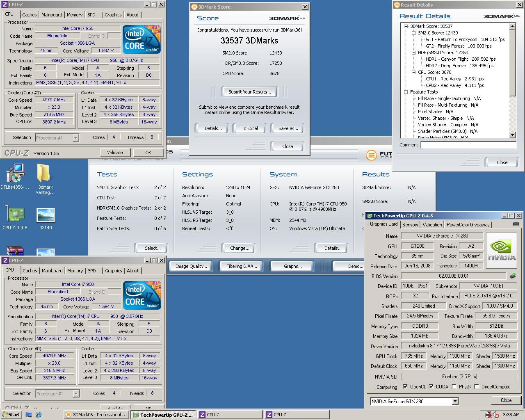
Task: Click the Intel Core i7 logo in bottom CPU-Z
Action: (142, 295)
